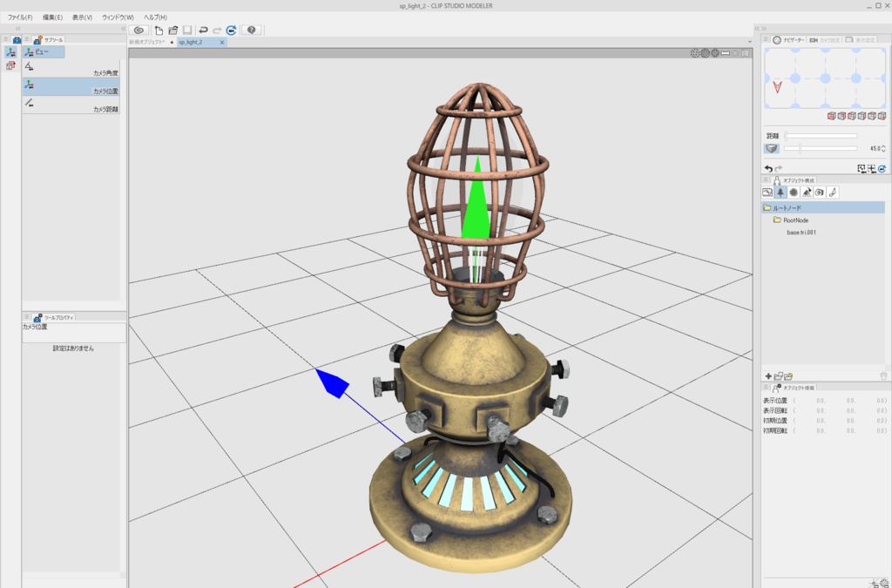Select the tree-shaped node category icon
This screenshot has width=892, height=588.
[780, 193]
